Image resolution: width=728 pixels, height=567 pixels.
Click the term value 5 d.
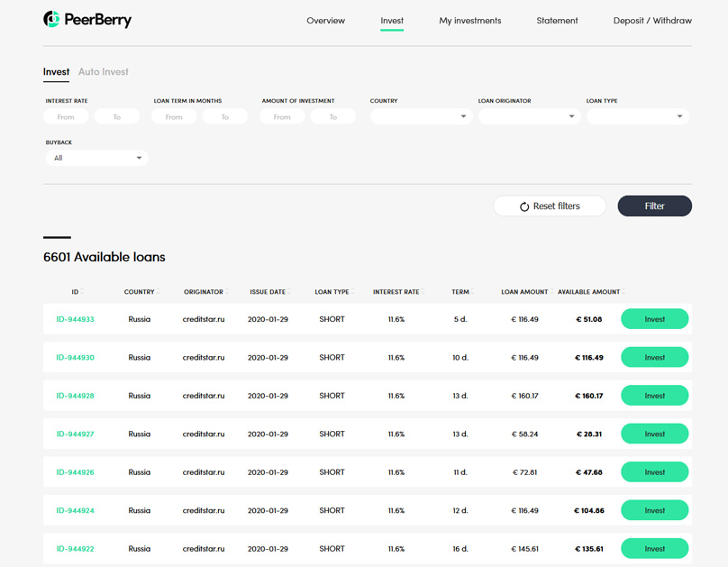(x=460, y=319)
